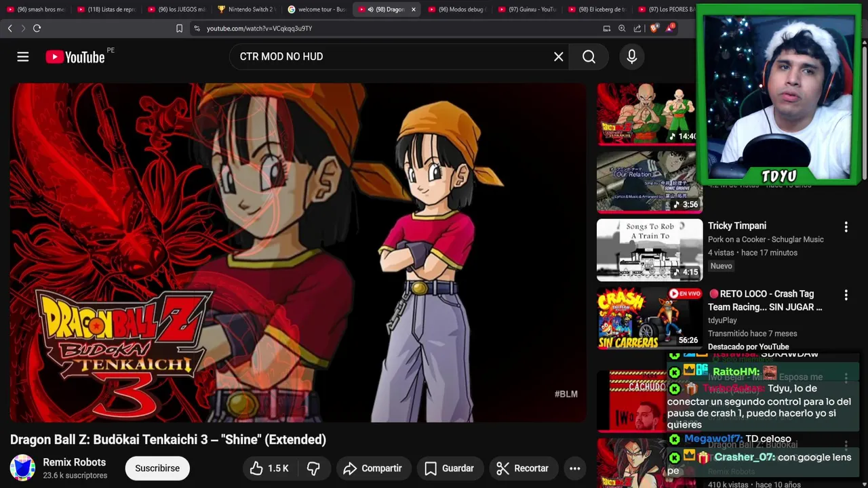
Task: Like the video with thumbs up
Action: tap(269, 468)
